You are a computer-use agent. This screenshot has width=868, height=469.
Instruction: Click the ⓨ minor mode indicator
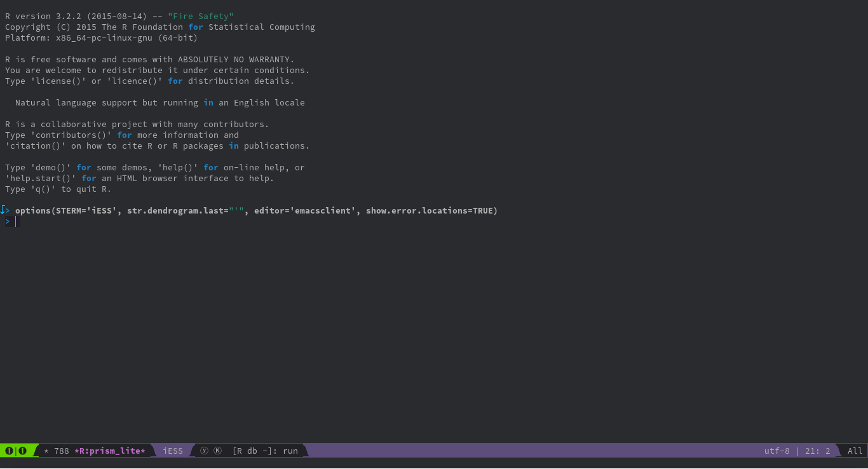(x=205, y=451)
